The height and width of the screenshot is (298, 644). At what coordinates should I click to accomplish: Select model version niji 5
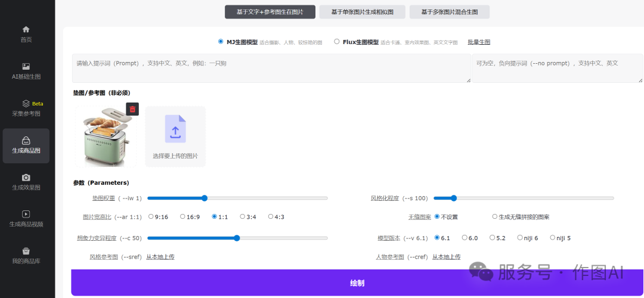tap(552, 237)
